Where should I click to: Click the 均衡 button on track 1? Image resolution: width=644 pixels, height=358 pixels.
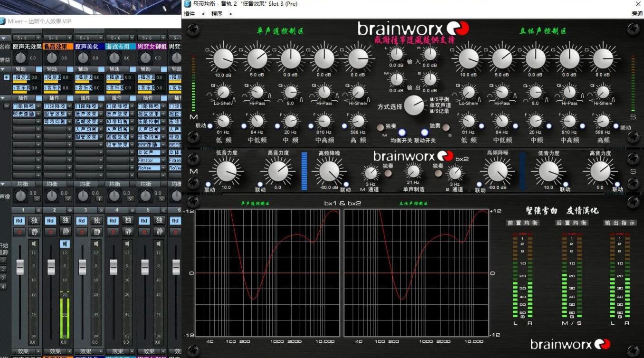(22, 184)
